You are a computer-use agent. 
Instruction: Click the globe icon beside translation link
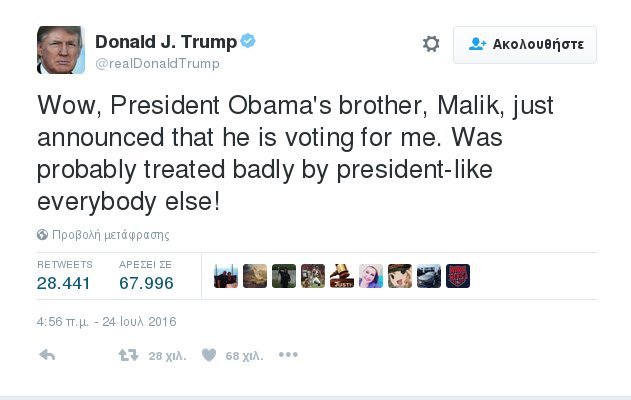pos(43,235)
